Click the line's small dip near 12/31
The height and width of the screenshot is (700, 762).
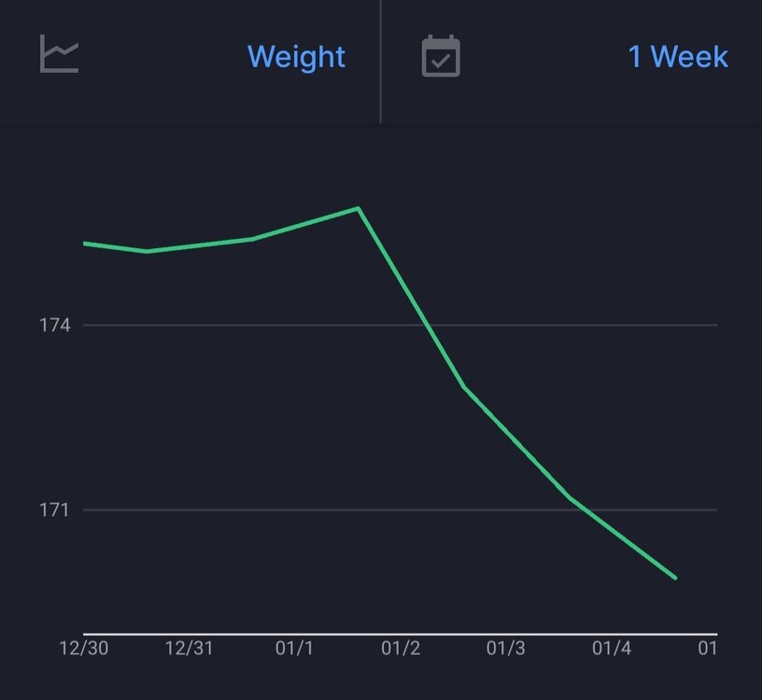(148, 251)
